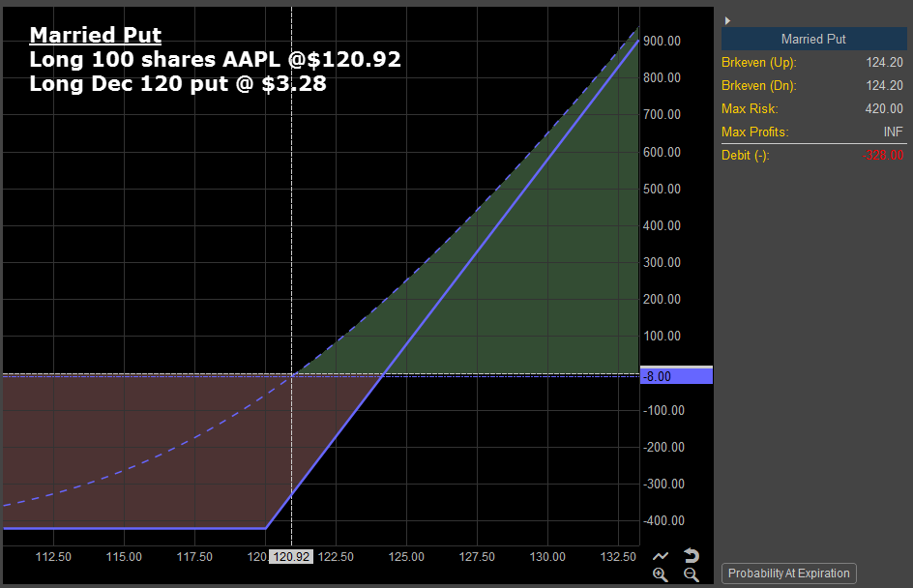Click the 120.92 price cursor label
913x588 pixels.
click(291, 556)
